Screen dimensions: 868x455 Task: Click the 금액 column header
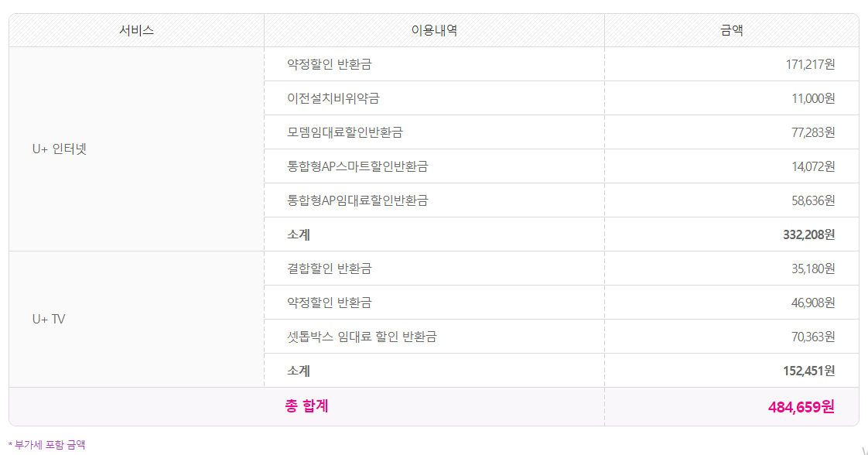coord(731,30)
